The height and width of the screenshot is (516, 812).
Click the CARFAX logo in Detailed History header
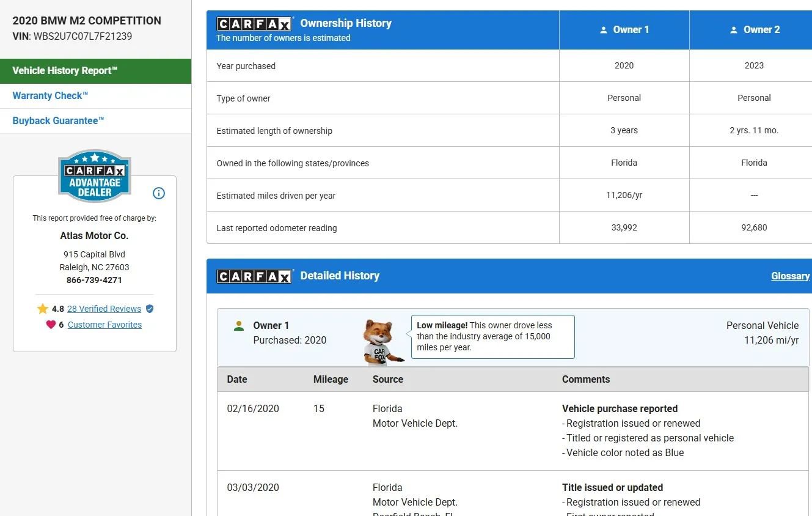254,276
